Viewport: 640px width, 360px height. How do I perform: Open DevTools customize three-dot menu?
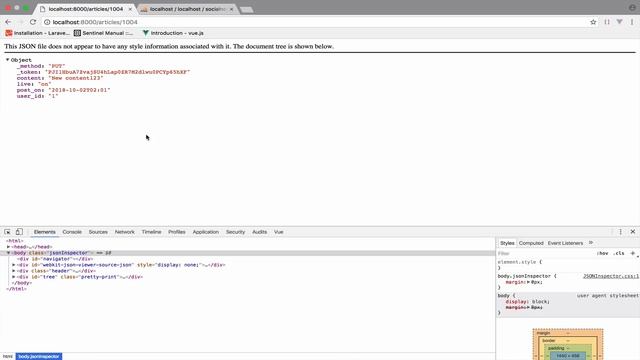tap(620, 232)
